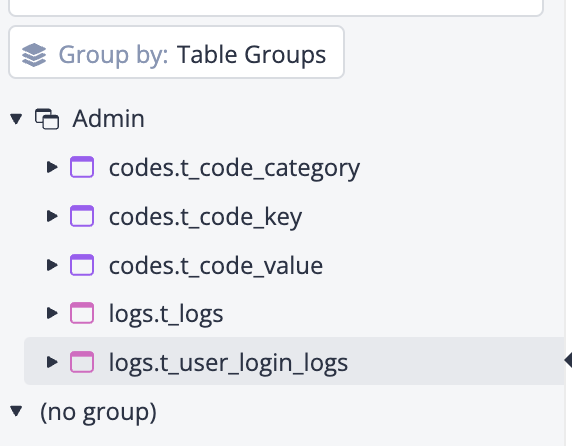572x446 pixels.
Task: Select the (no group) label
Action: coord(98,413)
